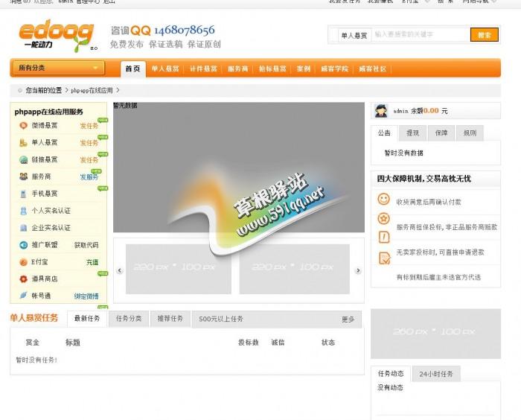Switch to the 提现 tab
The height and width of the screenshot is (420, 521).
412,133
